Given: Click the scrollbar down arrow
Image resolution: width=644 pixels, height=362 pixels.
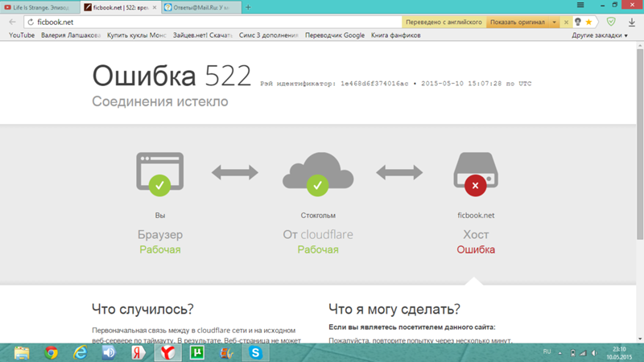Looking at the screenshot, I should tap(640, 339).
